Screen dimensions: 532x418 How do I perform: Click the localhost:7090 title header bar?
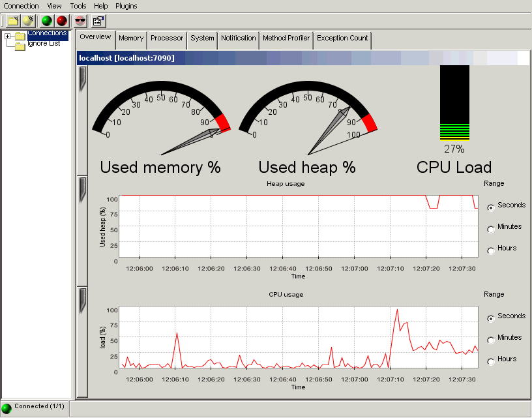[x=303, y=58]
